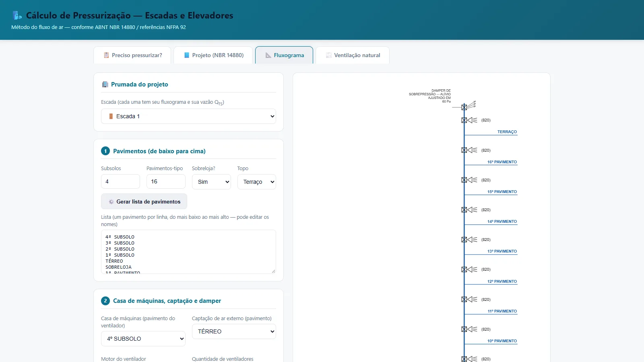Image resolution: width=644 pixels, height=362 pixels.
Task: Expand the Captação de ar externo dropdown
Action: click(x=234, y=331)
